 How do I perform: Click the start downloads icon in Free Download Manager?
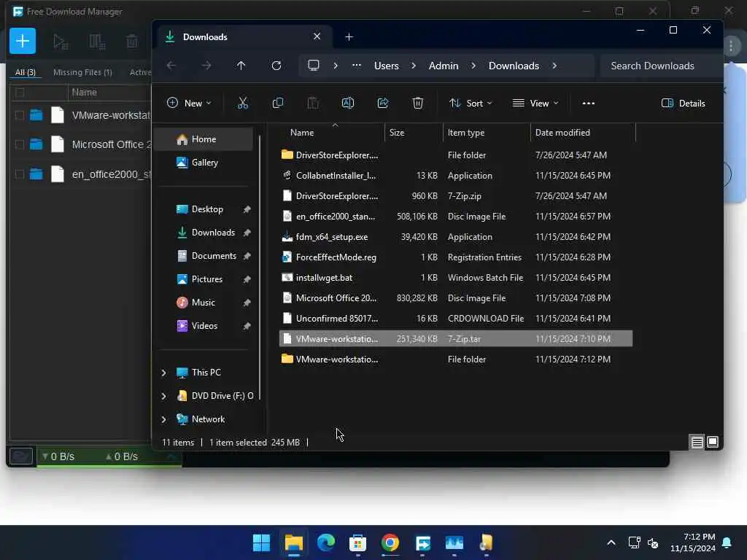click(x=61, y=42)
